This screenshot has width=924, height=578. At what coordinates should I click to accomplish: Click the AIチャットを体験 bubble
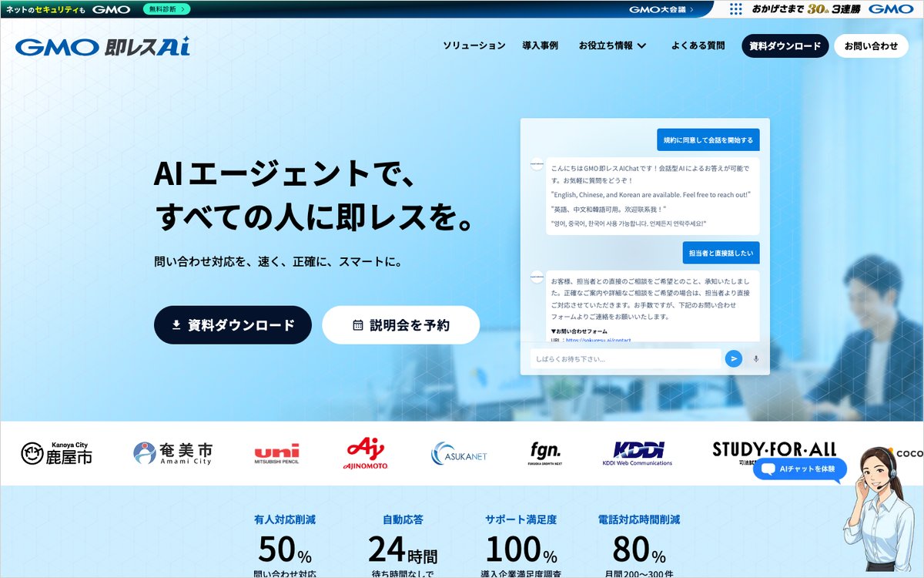pos(800,469)
